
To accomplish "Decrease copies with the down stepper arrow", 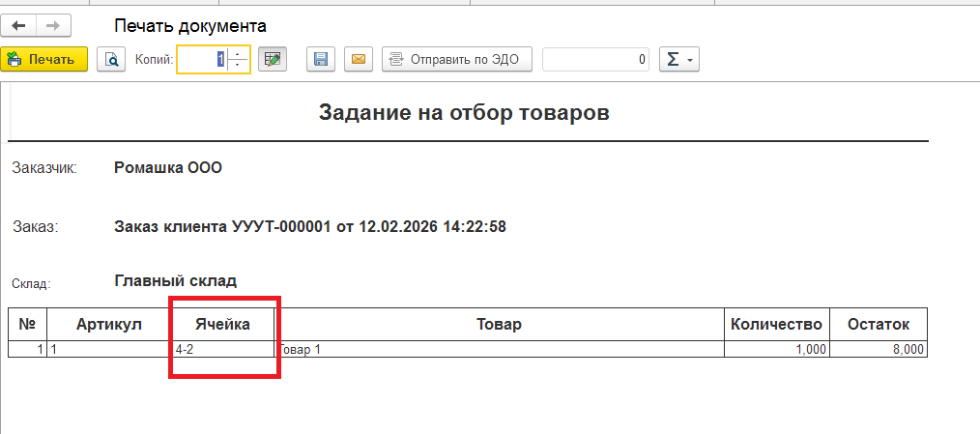I will pyautogui.click(x=237, y=65).
